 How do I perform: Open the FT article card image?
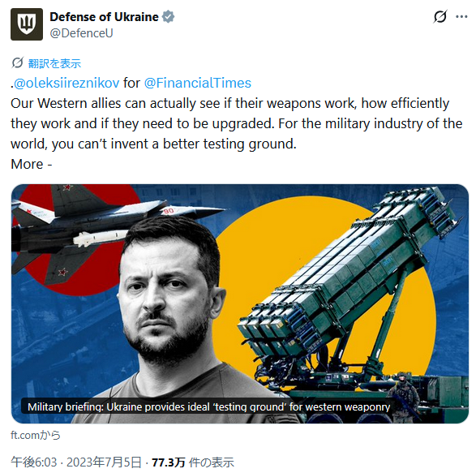click(240, 303)
